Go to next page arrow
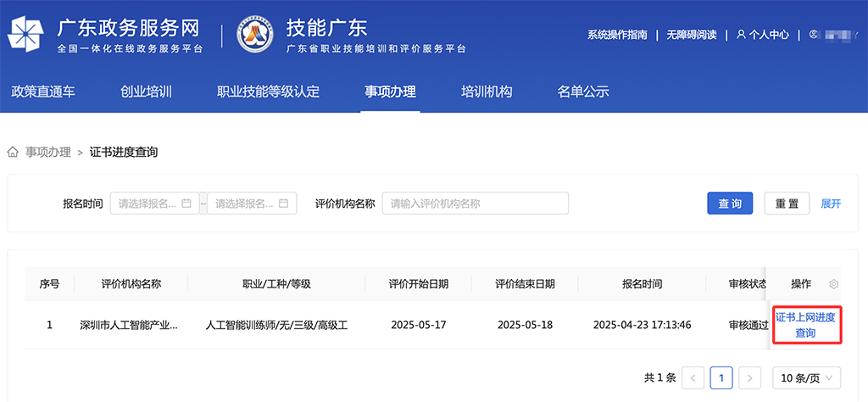Viewport: 868px width, 402px height. (x=749, y=377)
